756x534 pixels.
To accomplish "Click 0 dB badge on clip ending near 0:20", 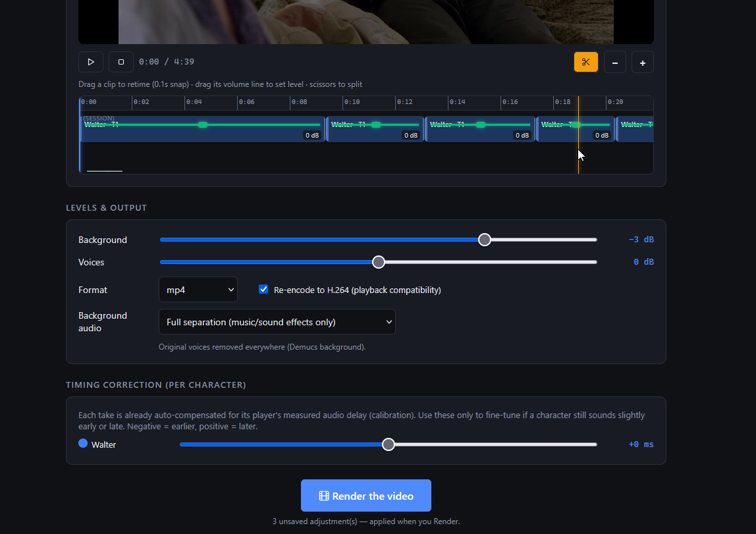I will (x=602, y=136).
